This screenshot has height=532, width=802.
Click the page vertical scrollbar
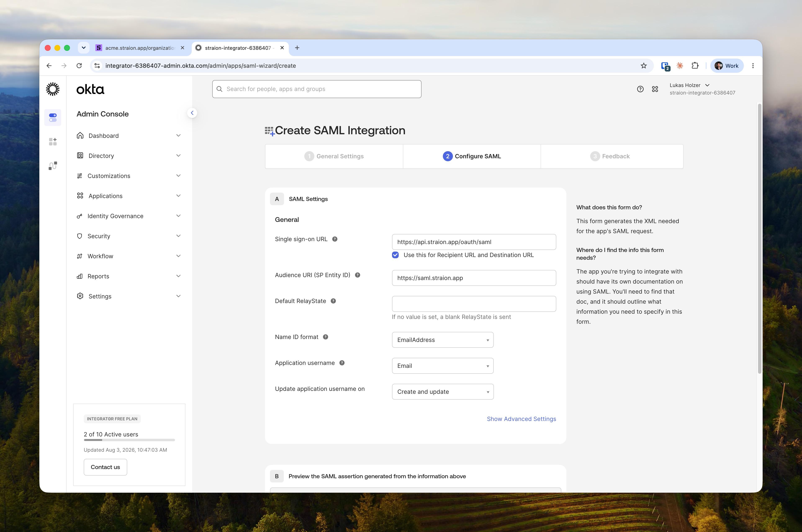click(760, 239)
